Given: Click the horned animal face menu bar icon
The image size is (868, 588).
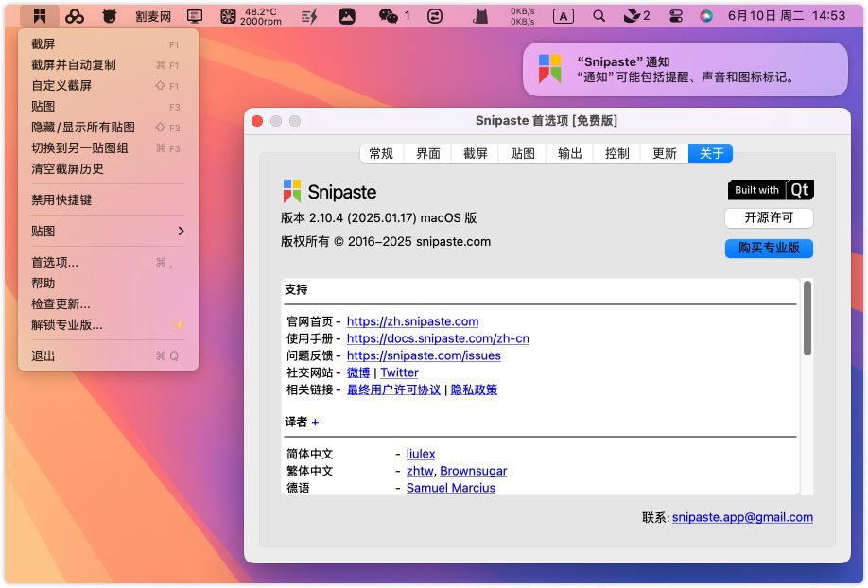Looking at the screenshot, I should coord(110,17).
